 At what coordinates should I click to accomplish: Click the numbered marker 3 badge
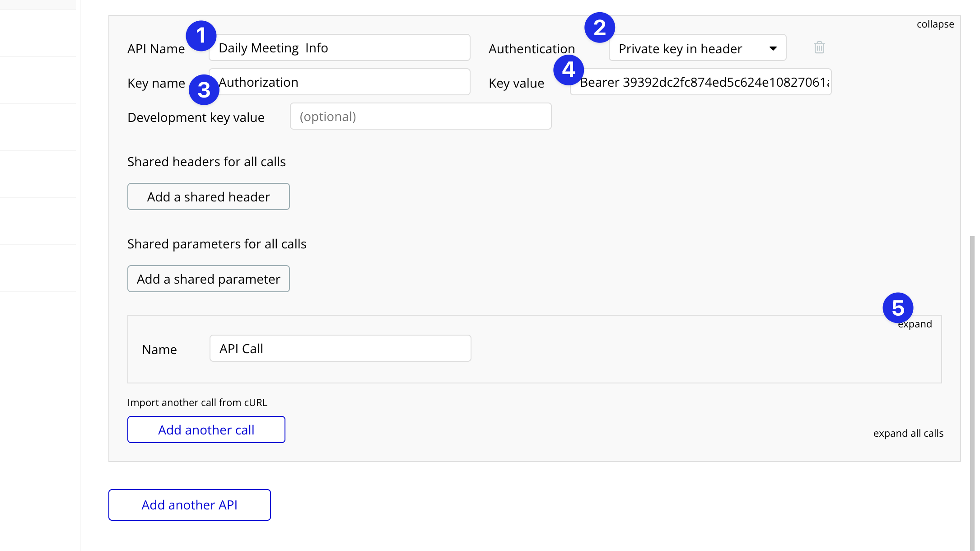204,89
